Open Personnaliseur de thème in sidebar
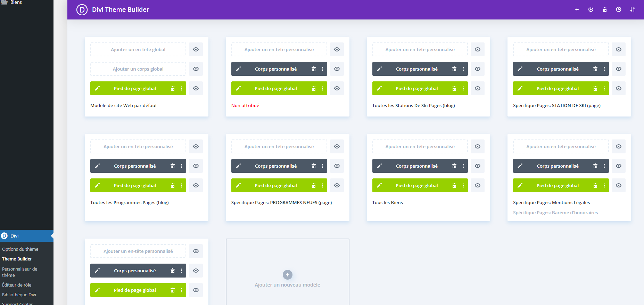Image resolution: width=644 pixels, height=305 pixels. (x=19, y=272)
